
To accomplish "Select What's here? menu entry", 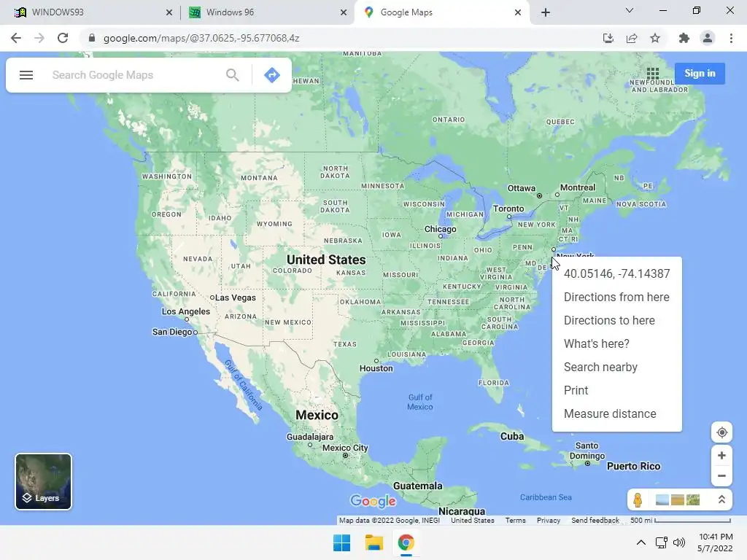I will 617,344.
